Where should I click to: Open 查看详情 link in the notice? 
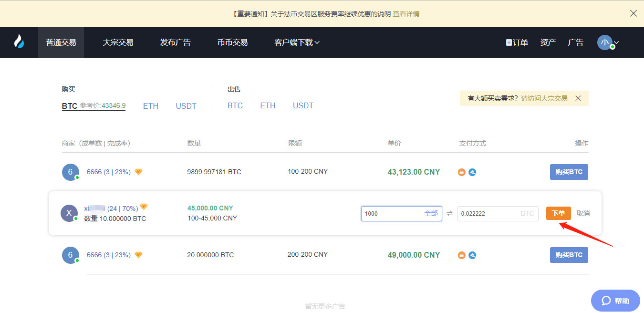click(406, 14)
